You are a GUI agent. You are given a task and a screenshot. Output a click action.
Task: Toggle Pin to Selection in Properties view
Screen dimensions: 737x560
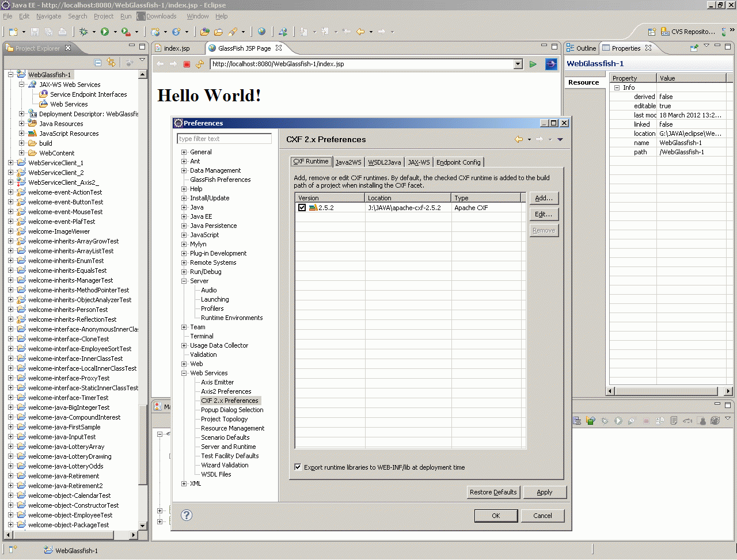click(694, 48)
